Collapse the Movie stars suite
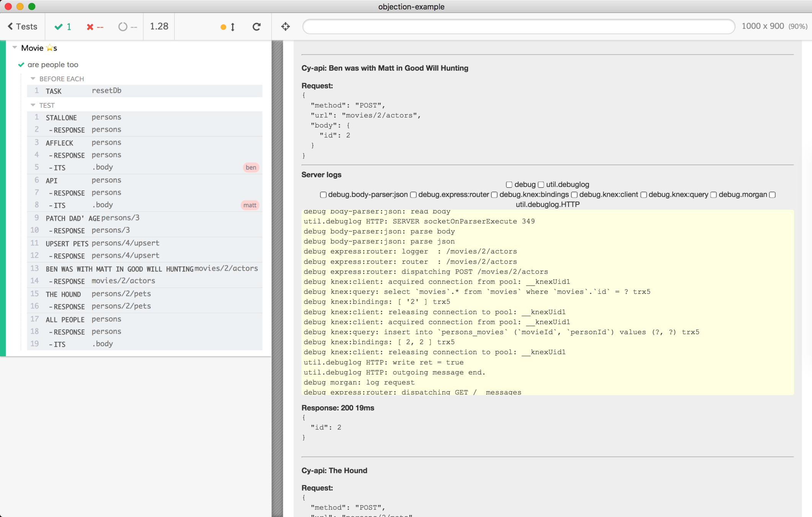 pyautogui.click(x=15, y=47)
